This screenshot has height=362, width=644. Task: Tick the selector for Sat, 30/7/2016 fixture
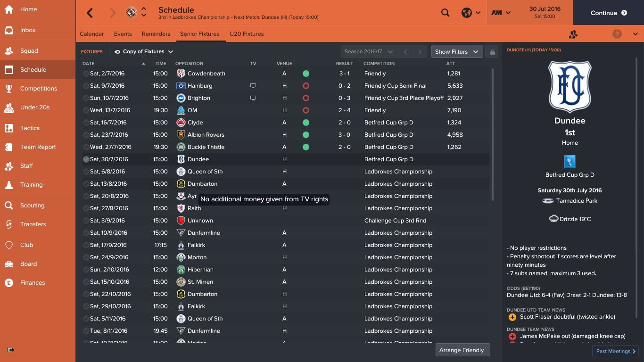point(86,159)
